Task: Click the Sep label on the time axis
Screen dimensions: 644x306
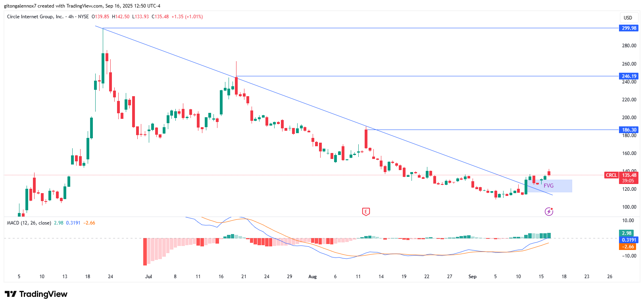Action: [472, 277]
